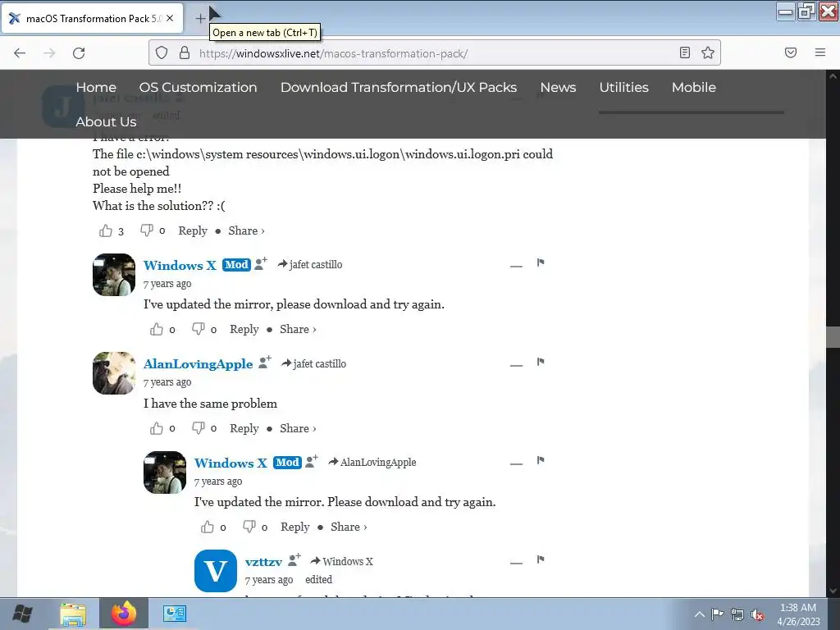Share 'I have the same problem' comment
The image size is (840, 630).
(298, 428)
